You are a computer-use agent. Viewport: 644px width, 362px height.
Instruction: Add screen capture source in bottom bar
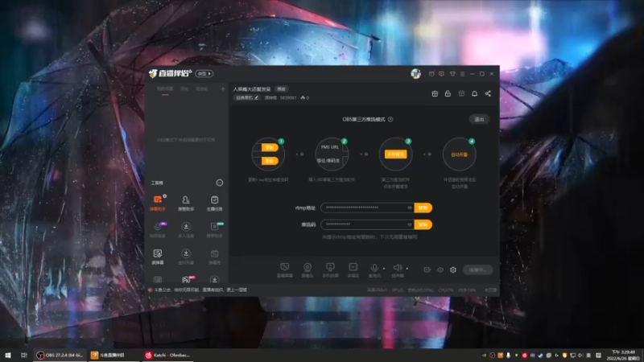(285, 269)
